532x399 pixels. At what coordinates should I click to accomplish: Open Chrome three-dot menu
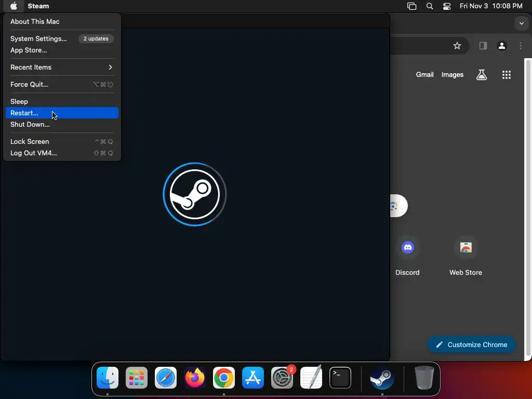click(521, 46)
